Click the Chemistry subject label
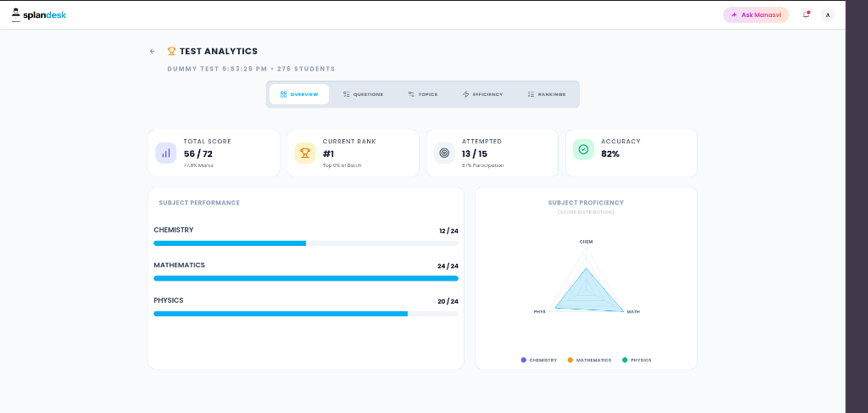Screen dimensions: 868x413 [x=173, y=230]
